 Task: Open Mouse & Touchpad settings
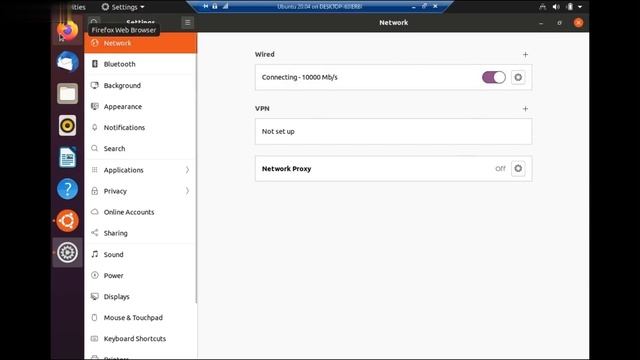[140, 318]
